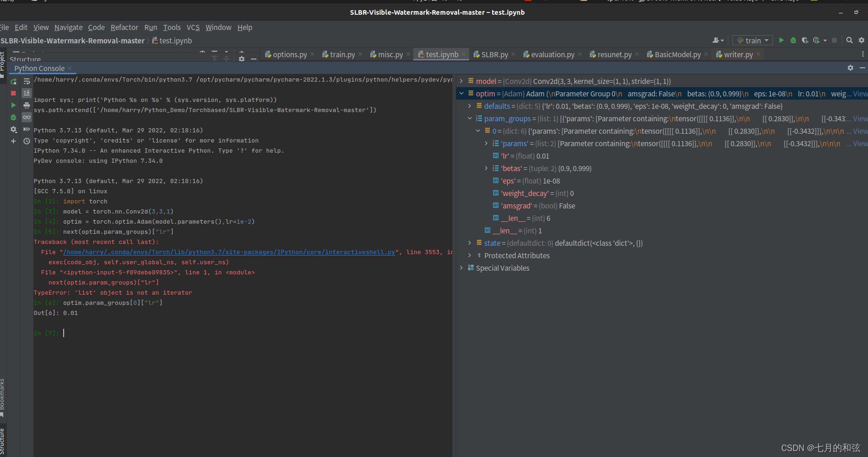868x457 pixels.
Task: Stop the console with red square
Action: pos(13,93)
